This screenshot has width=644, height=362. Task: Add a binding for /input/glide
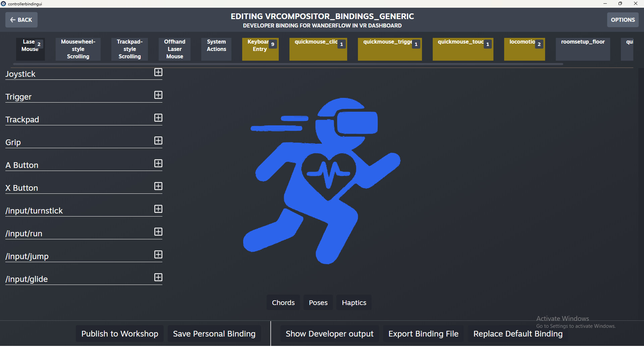(158, 278)
